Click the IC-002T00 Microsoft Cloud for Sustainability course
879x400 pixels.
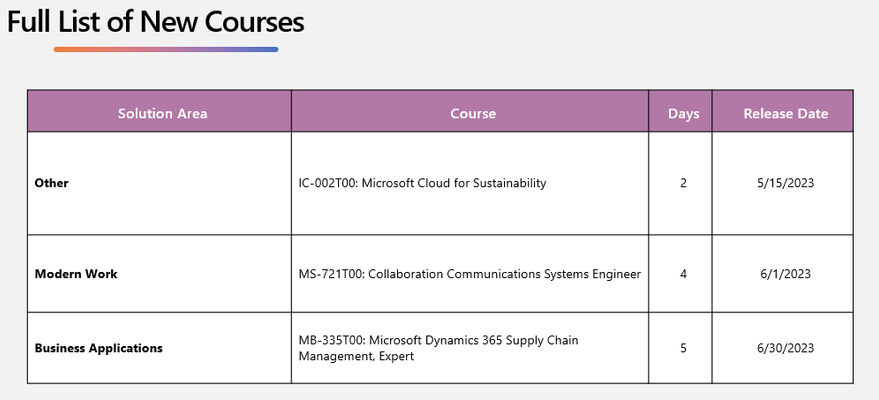(422, 183)
